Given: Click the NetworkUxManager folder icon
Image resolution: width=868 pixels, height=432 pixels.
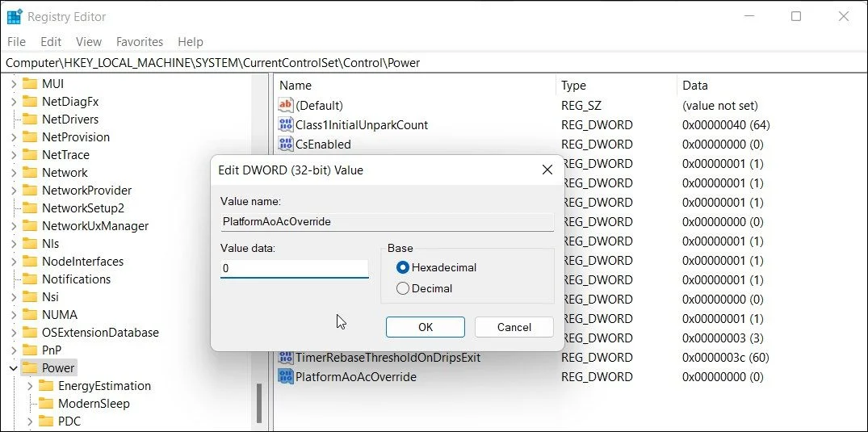Looking at the screenshot, I should [x=29, y=226].
